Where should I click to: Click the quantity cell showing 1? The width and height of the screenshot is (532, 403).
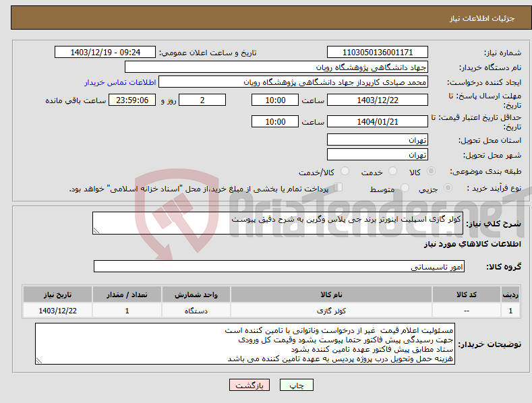pyautogui.click(x=127, y=311)
